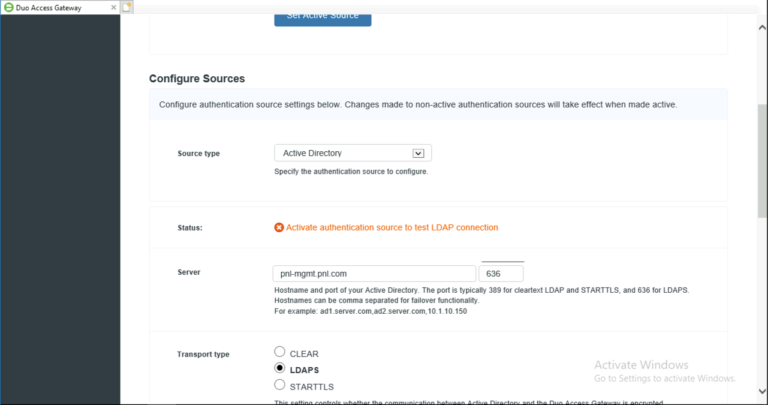The height and width of the screenshot is (405, 768).
Task: Click the vertical scrollbar thumb
Action: click(x=762, y=161)
